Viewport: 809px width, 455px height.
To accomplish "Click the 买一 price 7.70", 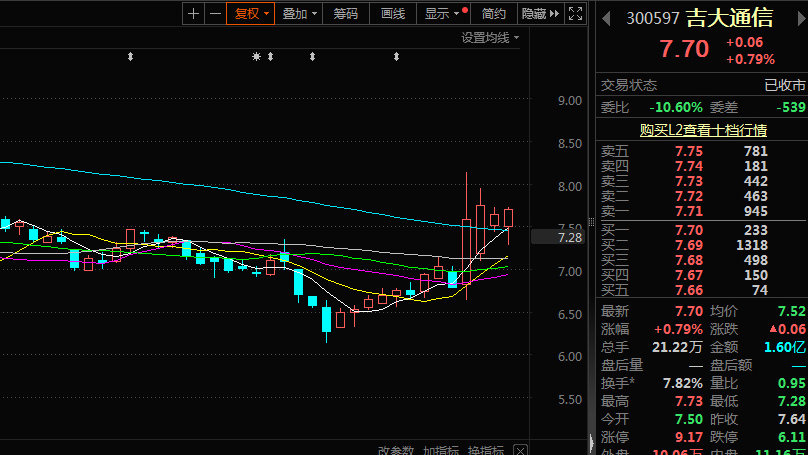I will (x=688, y=230).
